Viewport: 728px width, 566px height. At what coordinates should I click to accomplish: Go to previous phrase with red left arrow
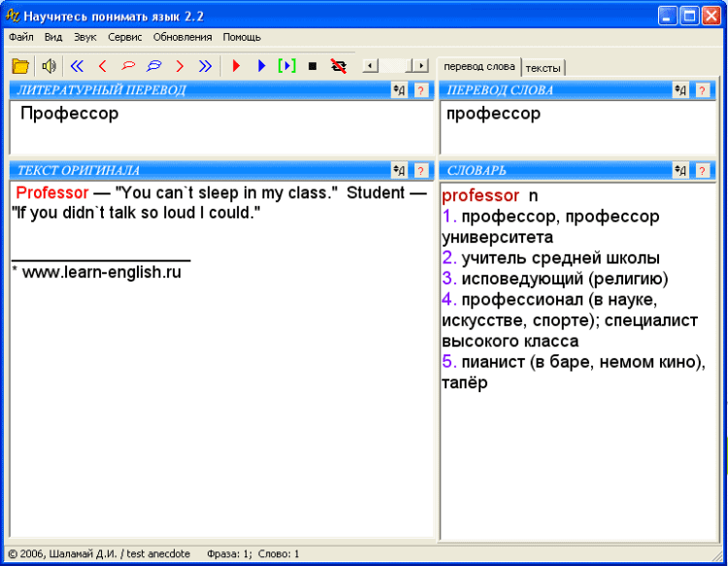(103, 66)
